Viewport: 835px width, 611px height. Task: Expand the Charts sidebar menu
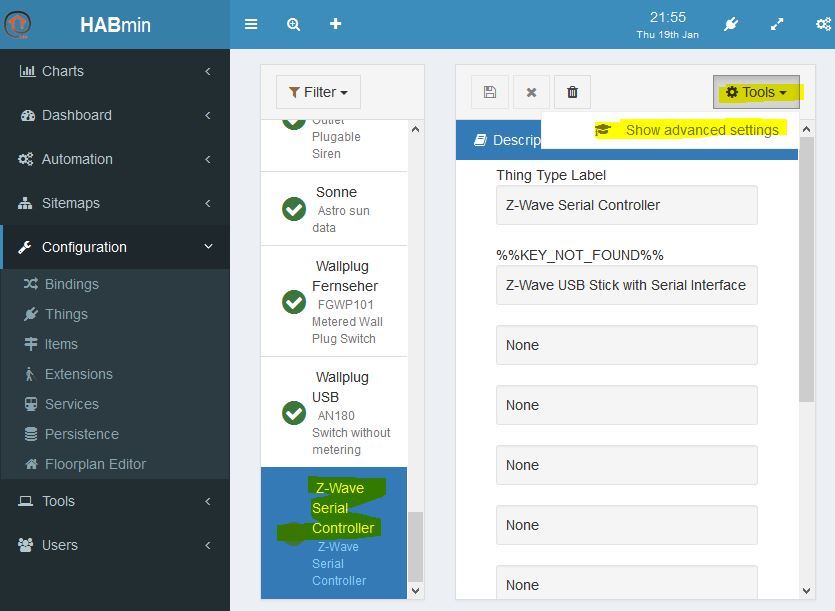coord(115,71)
